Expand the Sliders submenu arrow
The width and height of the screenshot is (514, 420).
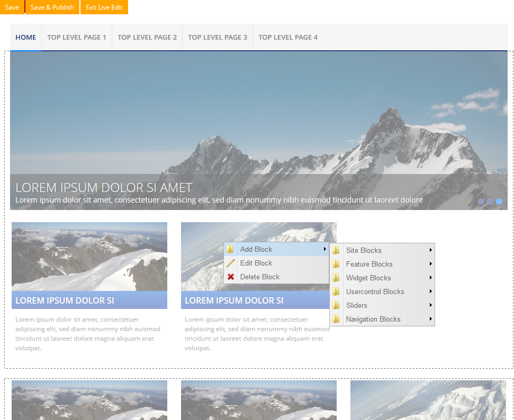pyautogui.click(x=430, y=305)
